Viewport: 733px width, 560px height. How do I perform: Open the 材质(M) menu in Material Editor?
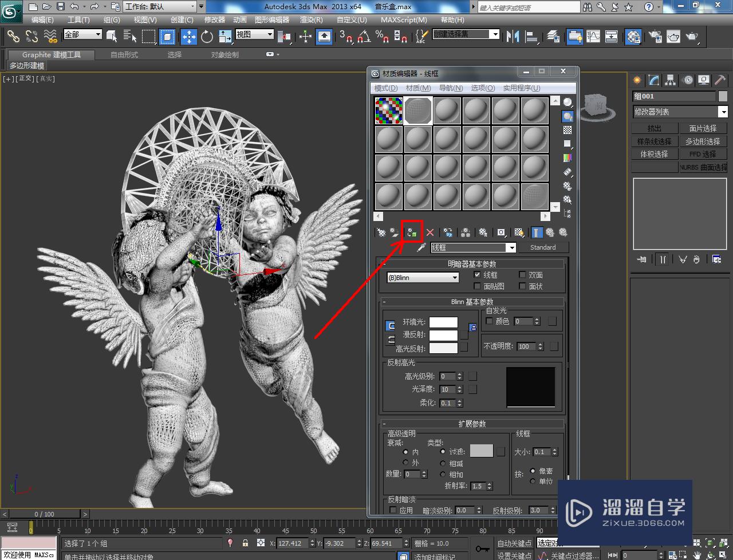(418, 88)
